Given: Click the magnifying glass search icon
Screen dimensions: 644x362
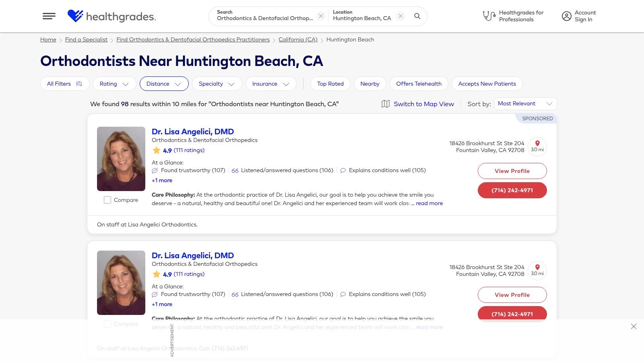Looking at the screenshot, I should [x=417, y=16].
